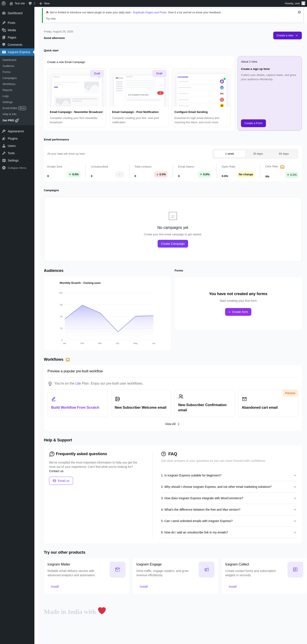
Task: Click the Lite Plan lightbulb icon
Action: pyautogui.click(x=50, y=384)
